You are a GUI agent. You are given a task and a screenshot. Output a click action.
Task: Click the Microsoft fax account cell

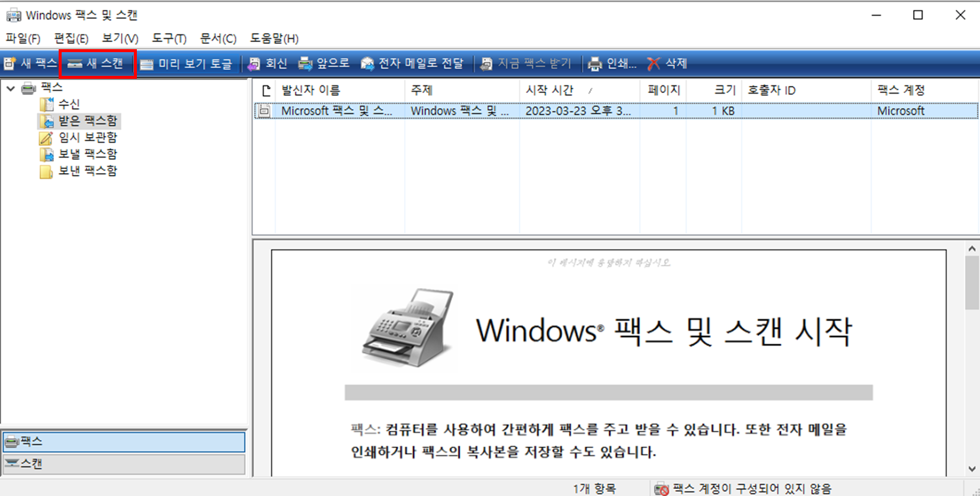coord(901,111)
